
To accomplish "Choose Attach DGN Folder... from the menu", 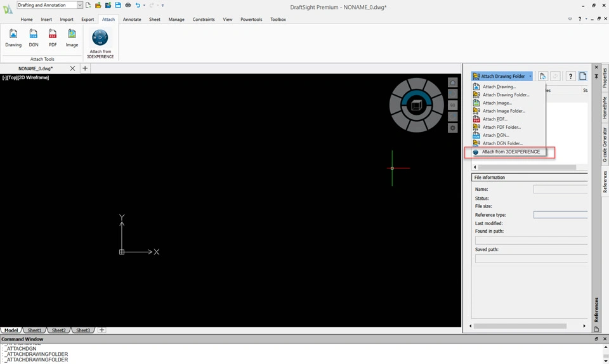I will 507,143.
